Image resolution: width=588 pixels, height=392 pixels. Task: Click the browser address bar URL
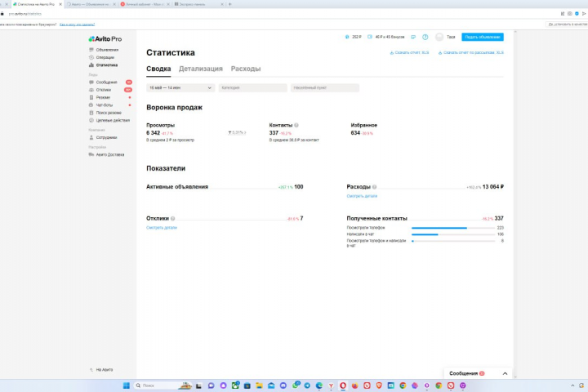[25, 14]
